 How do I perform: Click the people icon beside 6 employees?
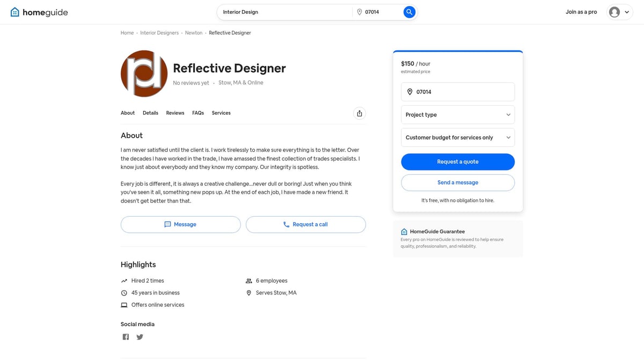point(248,280)
